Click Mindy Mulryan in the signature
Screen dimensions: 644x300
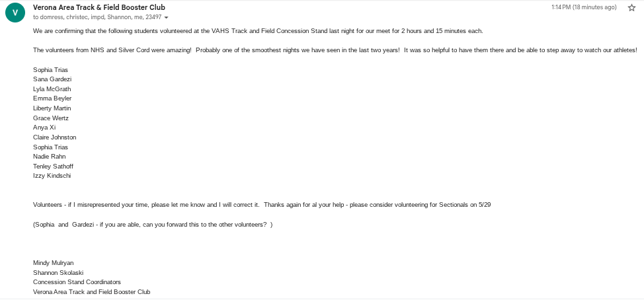click(x=54, y=263)
